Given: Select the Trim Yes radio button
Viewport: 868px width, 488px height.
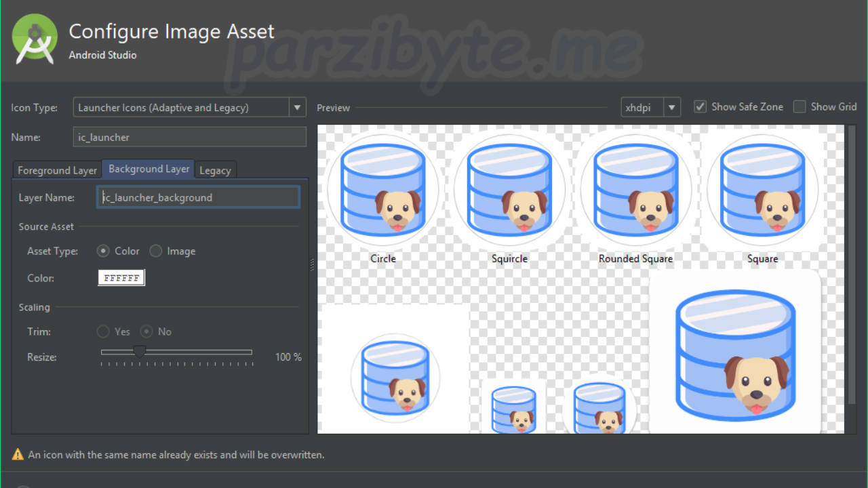Looking at the screenshot, I should 103,331.
